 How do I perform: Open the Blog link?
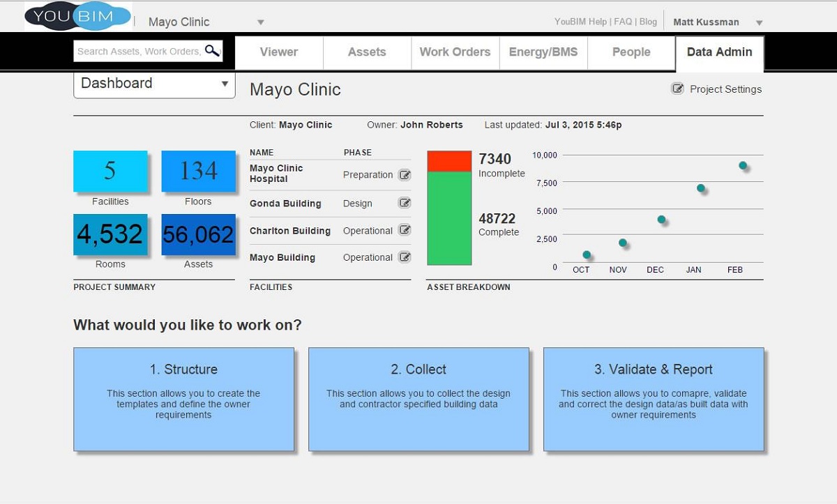click(x=648, y=22)
